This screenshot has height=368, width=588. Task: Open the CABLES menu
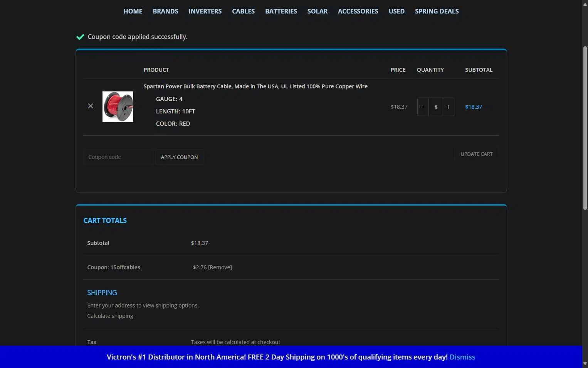pyautogui.click(x=243, y=11)
